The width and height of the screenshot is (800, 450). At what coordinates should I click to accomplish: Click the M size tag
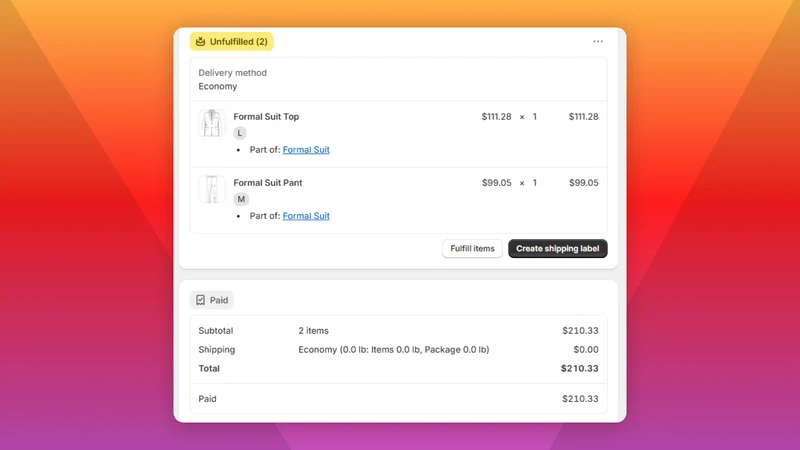[x=241, y=199]
